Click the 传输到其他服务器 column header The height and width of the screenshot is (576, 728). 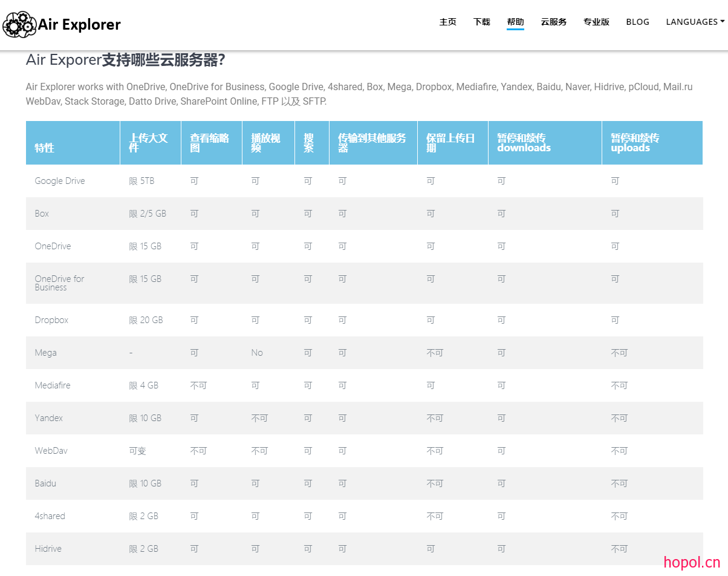372,143
